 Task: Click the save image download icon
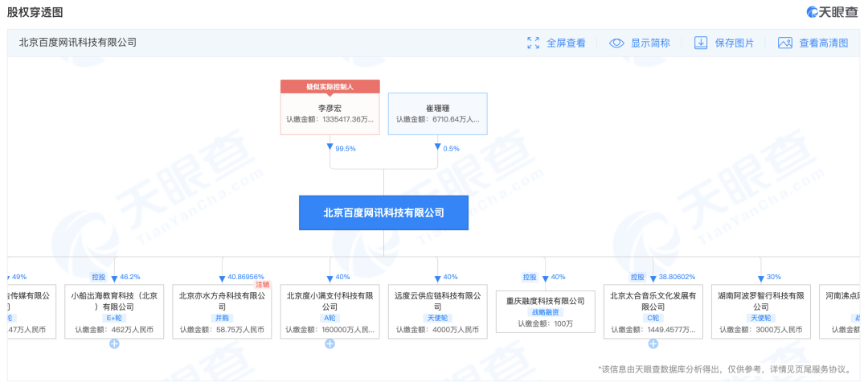tap(701, 43)
